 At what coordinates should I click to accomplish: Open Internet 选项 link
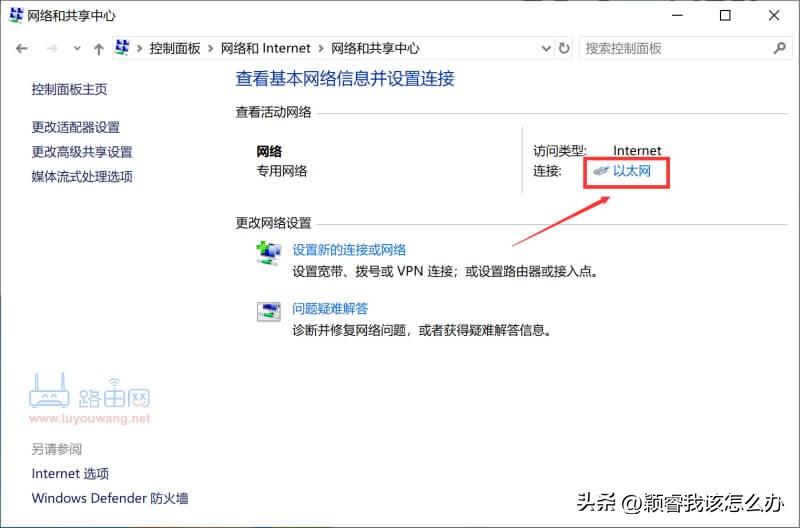(x=70, y=473)
